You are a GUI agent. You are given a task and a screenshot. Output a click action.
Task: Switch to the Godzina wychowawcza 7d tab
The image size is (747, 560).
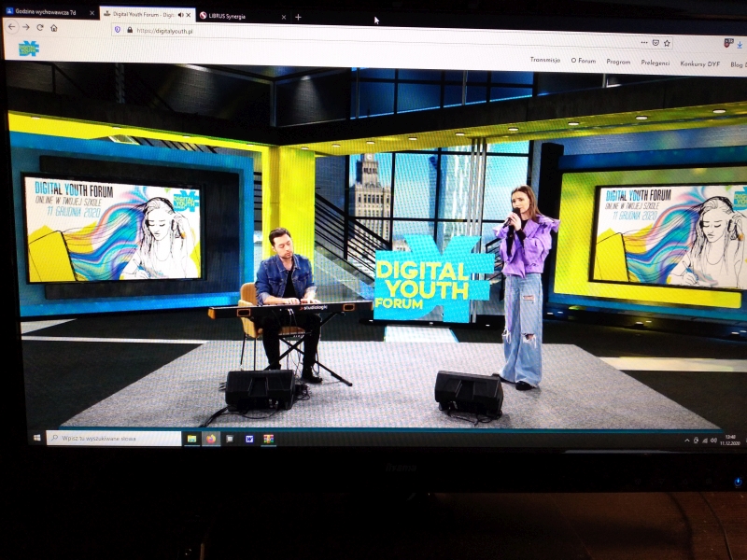point(47,13)
